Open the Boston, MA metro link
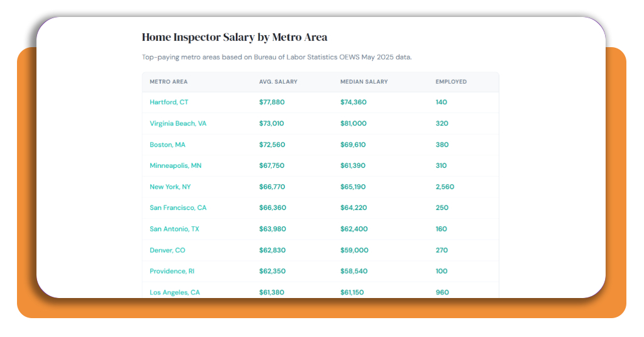 [167, 145]
